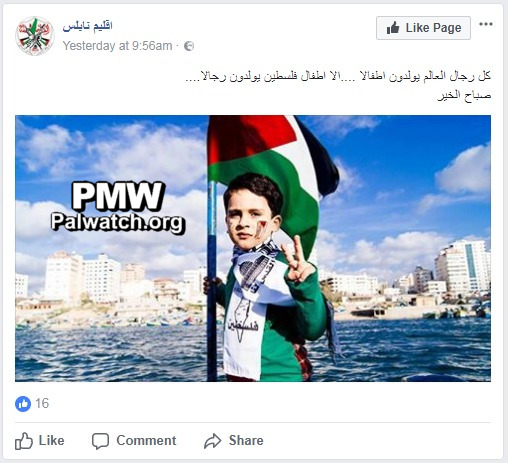The width and height of the screenshot is (508, 463).
Task: Open the page profile picture
Action: (35, 36)
